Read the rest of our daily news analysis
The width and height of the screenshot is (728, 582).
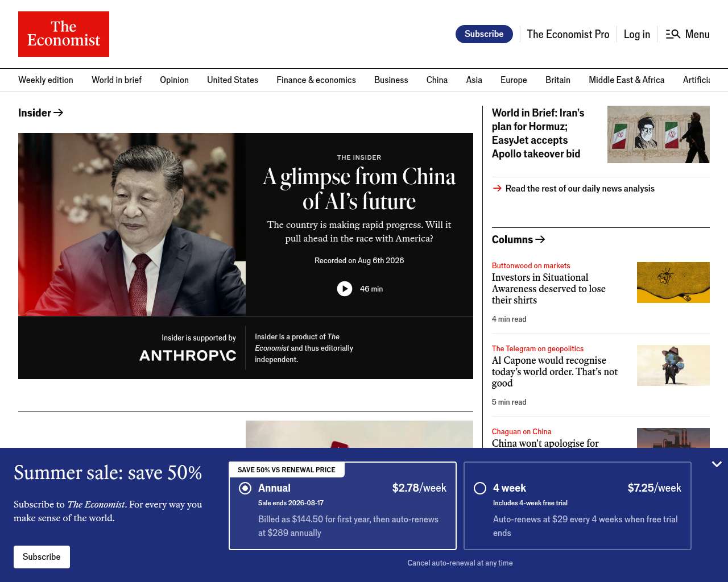click(x=580, y=188)
